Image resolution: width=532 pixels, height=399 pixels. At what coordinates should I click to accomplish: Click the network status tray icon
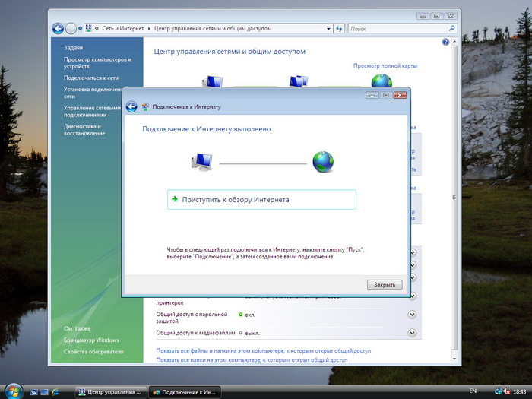click(x=498, y=391)
